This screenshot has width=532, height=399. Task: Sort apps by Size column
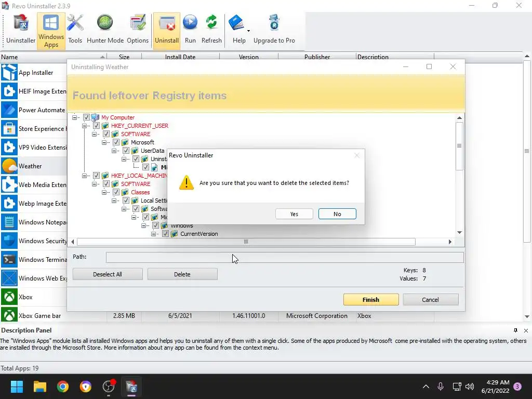[124, 57]
